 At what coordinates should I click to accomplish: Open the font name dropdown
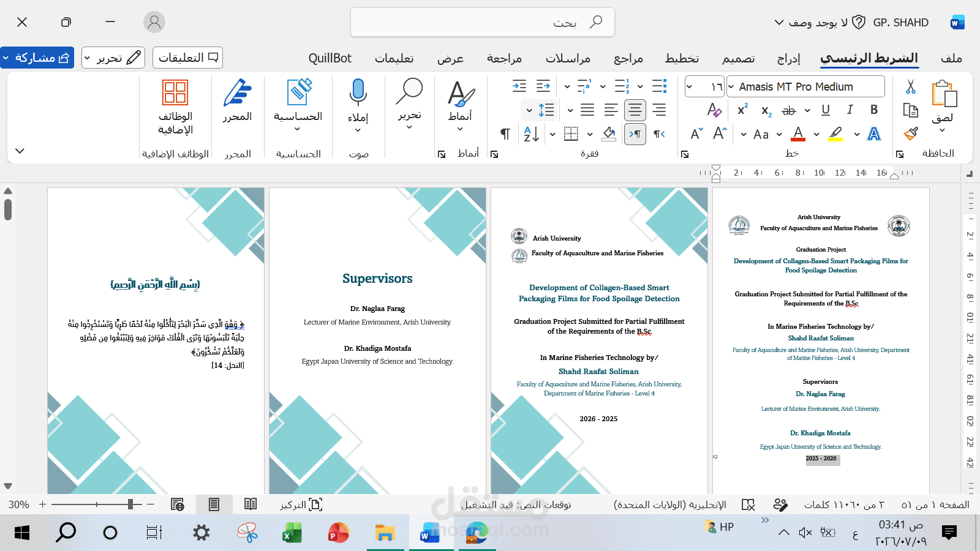point(731,86)
